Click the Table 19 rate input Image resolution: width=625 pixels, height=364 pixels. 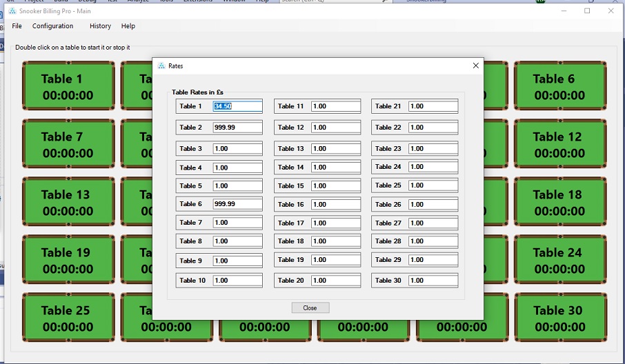[336, 260]
